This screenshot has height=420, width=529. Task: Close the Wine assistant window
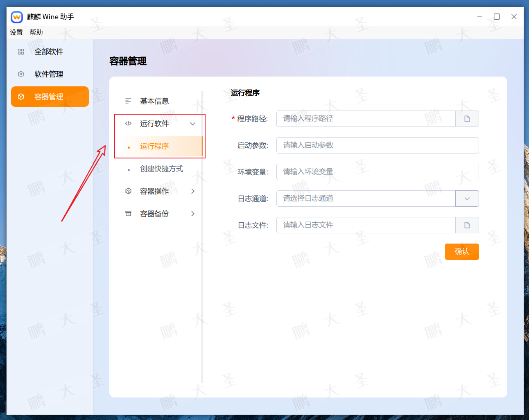tap(514, 17)
